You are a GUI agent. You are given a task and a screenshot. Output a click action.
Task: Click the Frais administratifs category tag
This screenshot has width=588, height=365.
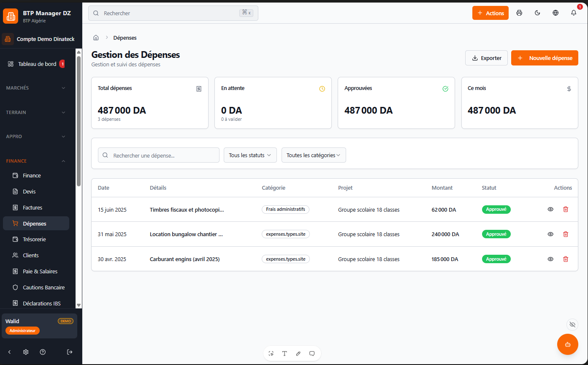[285, 210]
